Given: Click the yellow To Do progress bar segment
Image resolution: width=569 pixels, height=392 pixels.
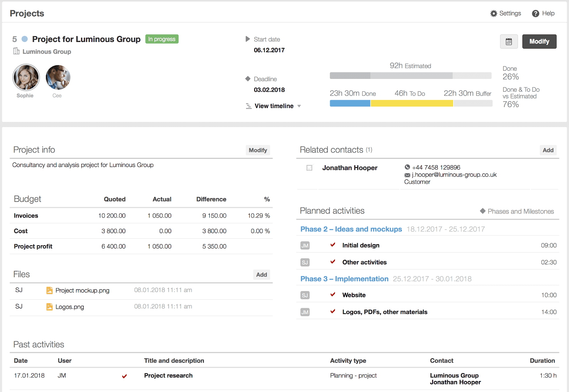Looking at the screenshot, I should pyautogui.click(x=411, y=103).
